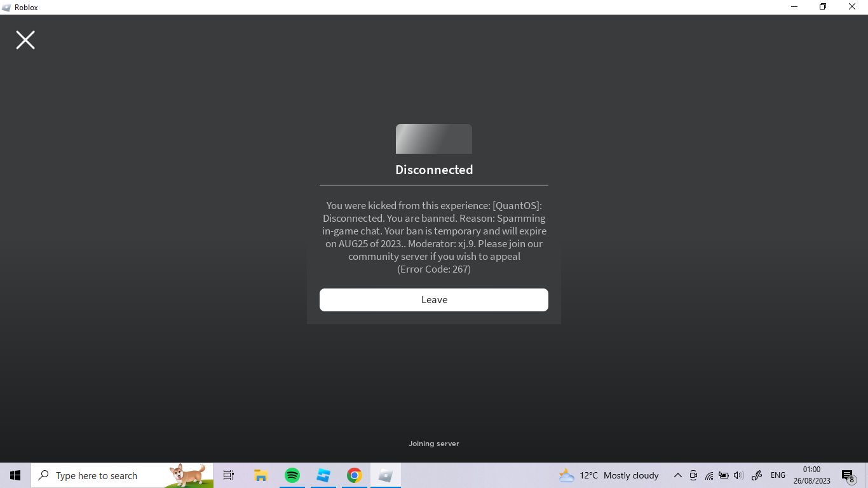Open Google Chrome from the taskbar
Screen dimensions: 868x488
[x=355, y=475]
